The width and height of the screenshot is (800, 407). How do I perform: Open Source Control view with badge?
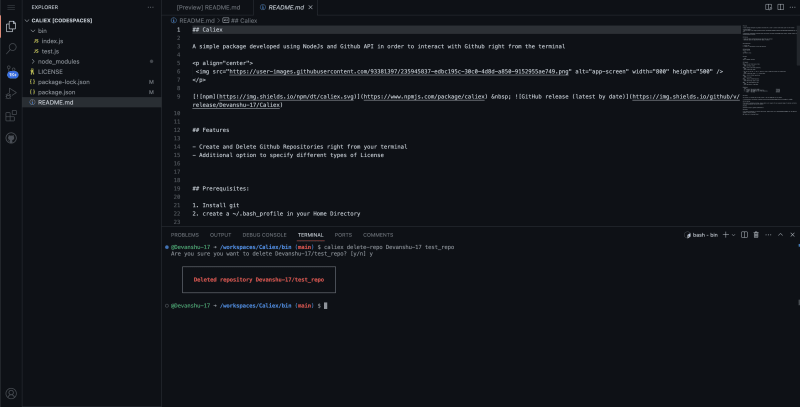point(11,71)
